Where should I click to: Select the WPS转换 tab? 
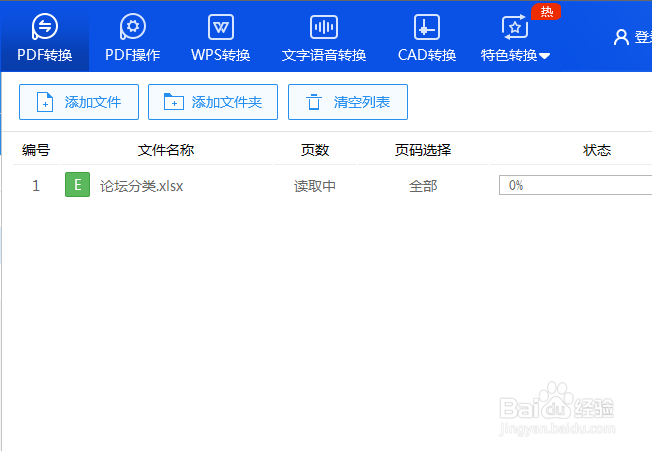220,37
